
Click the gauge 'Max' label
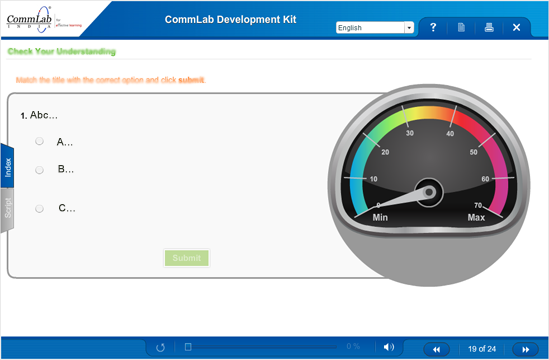tap(476, 217)
